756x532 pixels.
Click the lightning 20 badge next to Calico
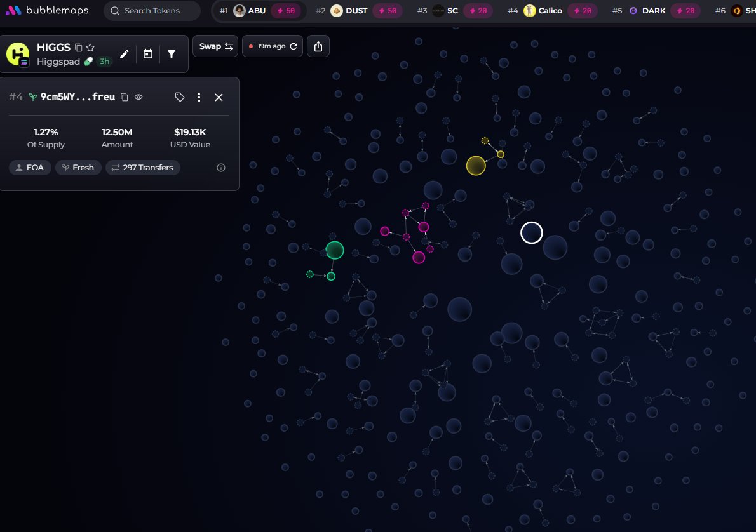pos(583,11)
